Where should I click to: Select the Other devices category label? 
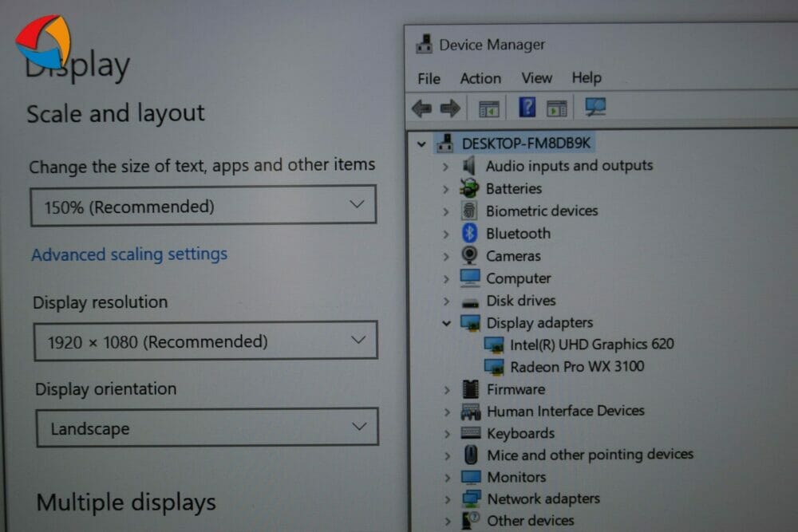tap(531, 520)
